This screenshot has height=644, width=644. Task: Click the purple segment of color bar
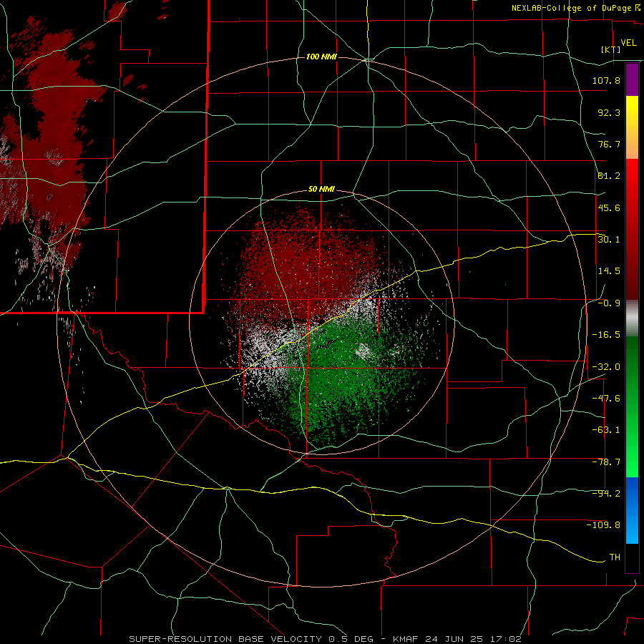[632, 79]
